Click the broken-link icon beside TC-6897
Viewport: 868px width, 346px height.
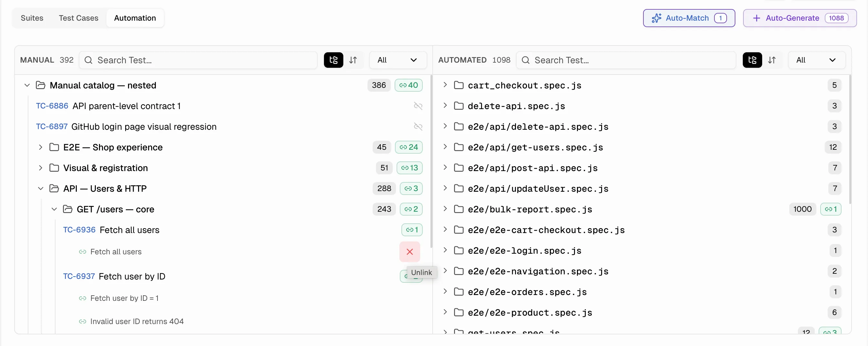click(418, 127)
